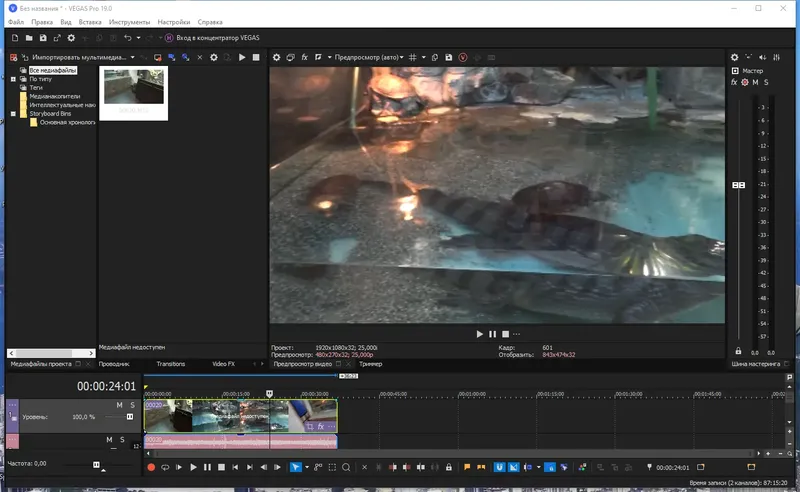Open video preview FX (fx) settings

coord(304,57)
